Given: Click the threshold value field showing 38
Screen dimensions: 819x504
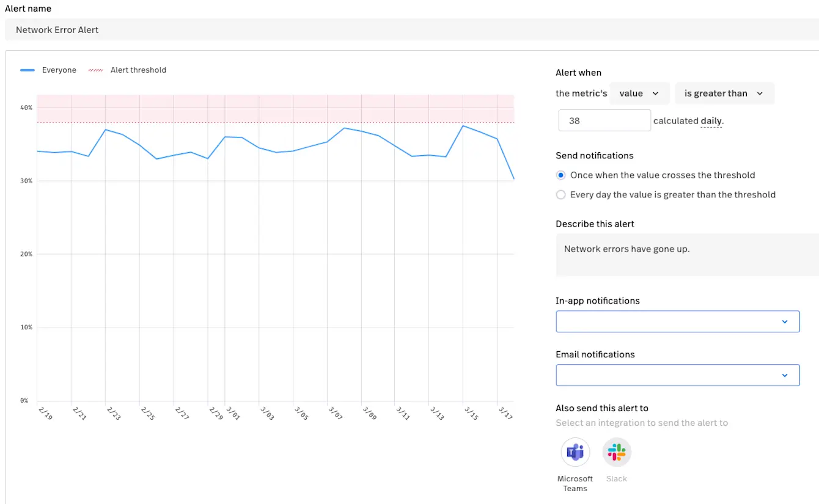Looking at the screenshot, I should [x=604, y=121].
